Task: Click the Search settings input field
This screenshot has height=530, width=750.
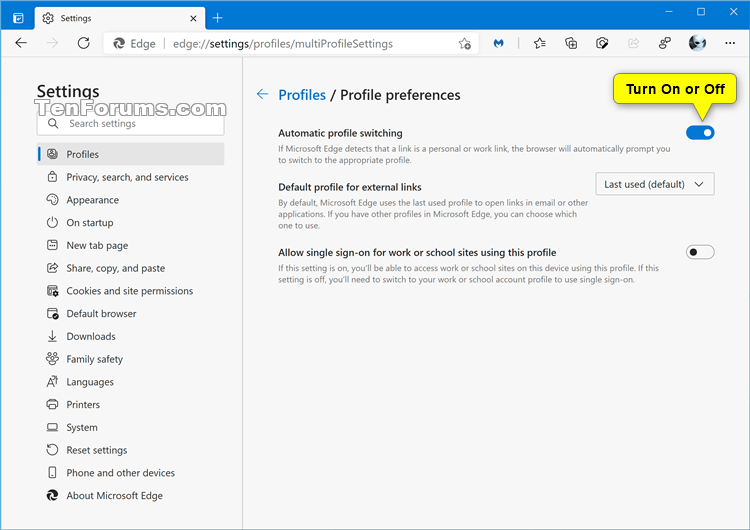Action: (x=131, y=124)
